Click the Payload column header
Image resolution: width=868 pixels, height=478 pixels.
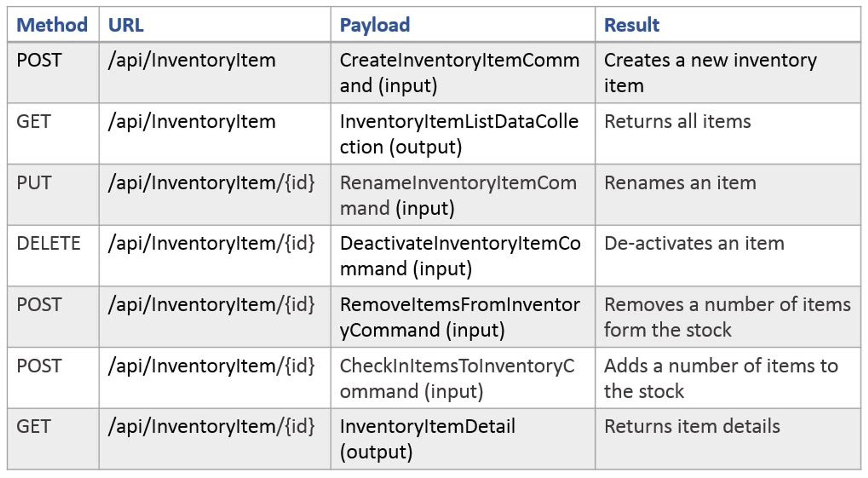coord(375,25)
